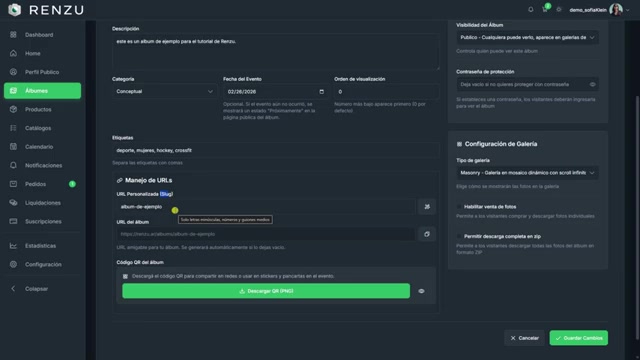Toggle password visibility eye icon
640x360 pixels.
pyautogui.click(x=592, y=84)
